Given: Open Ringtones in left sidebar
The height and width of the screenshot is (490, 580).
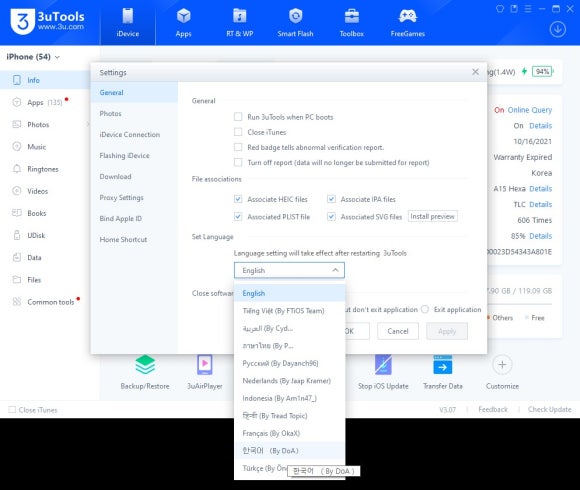Looking at the screenshot, I should [44, 169].
